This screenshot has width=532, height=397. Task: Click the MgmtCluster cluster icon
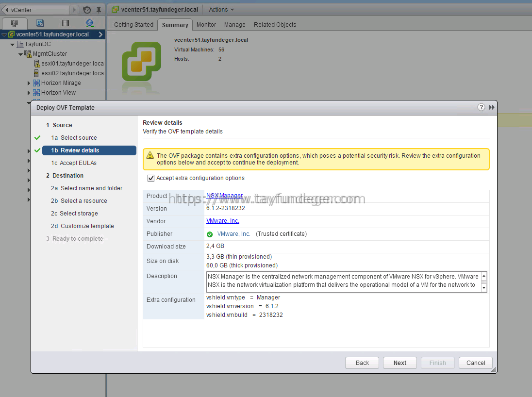tap(28, 53)
